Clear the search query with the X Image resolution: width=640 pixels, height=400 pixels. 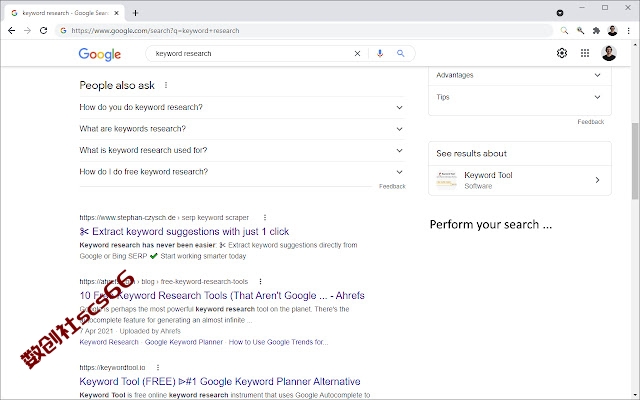point(357,53)
